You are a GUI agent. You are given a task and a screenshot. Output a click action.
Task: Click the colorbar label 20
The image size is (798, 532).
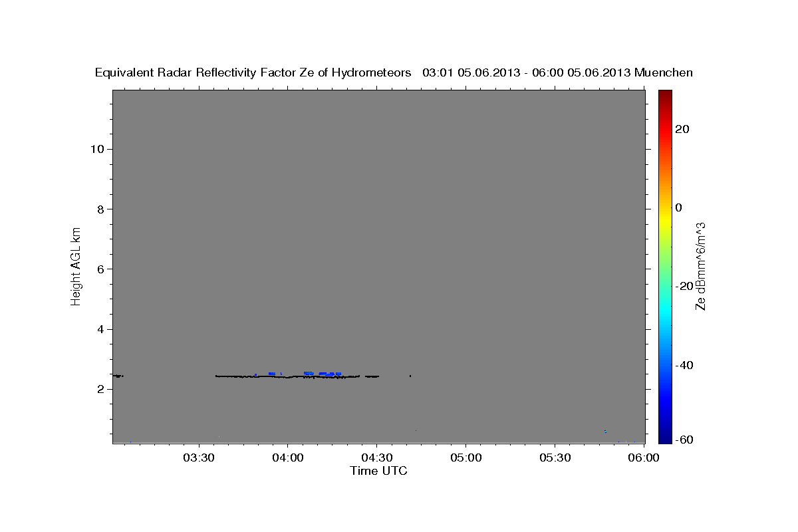tap(682, 129)
